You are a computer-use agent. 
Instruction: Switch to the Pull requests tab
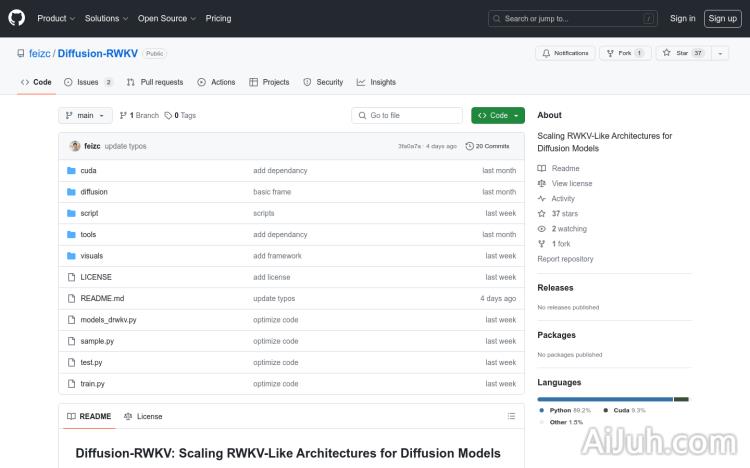155,82
